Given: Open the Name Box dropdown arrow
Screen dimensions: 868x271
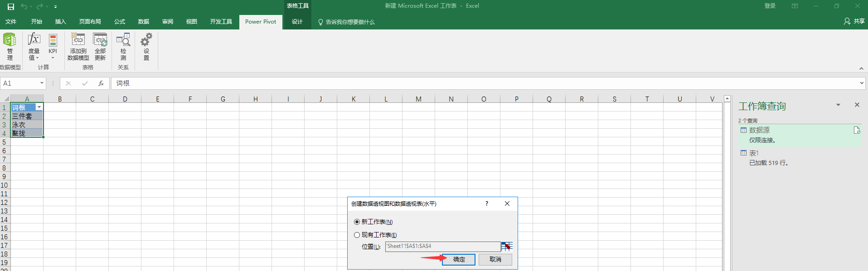Looking at the screenshot, I should (x=42, y=83).
